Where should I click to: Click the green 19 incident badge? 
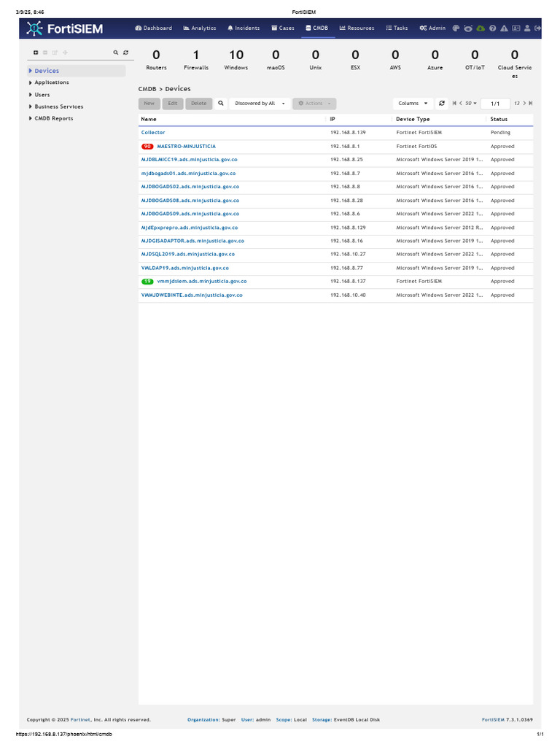[147, 282]
